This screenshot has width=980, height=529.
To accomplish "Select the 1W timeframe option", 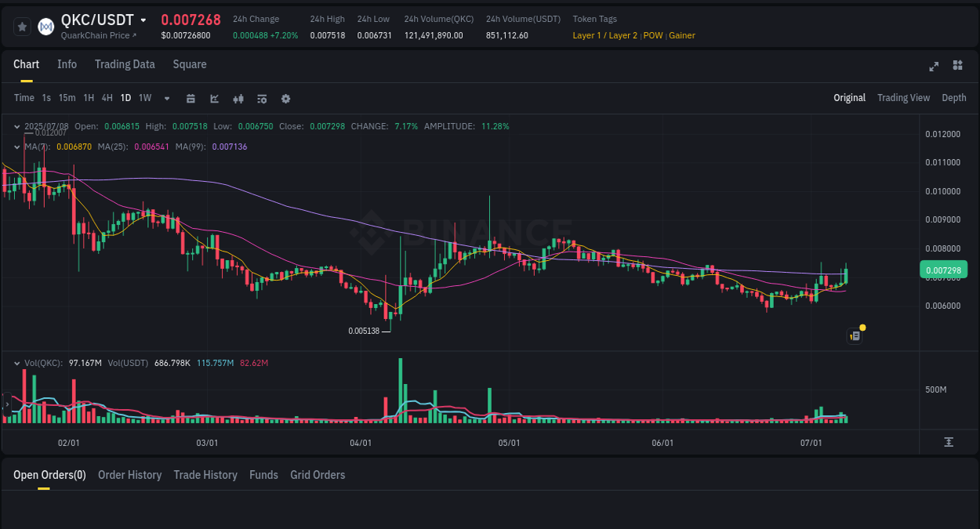I will (x=144, y=98).
